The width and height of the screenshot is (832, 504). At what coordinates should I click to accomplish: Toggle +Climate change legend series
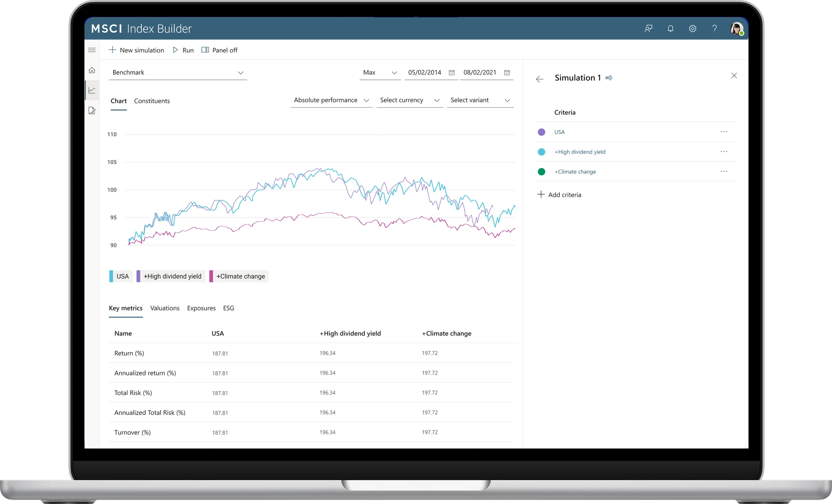[x=239, y=276]
